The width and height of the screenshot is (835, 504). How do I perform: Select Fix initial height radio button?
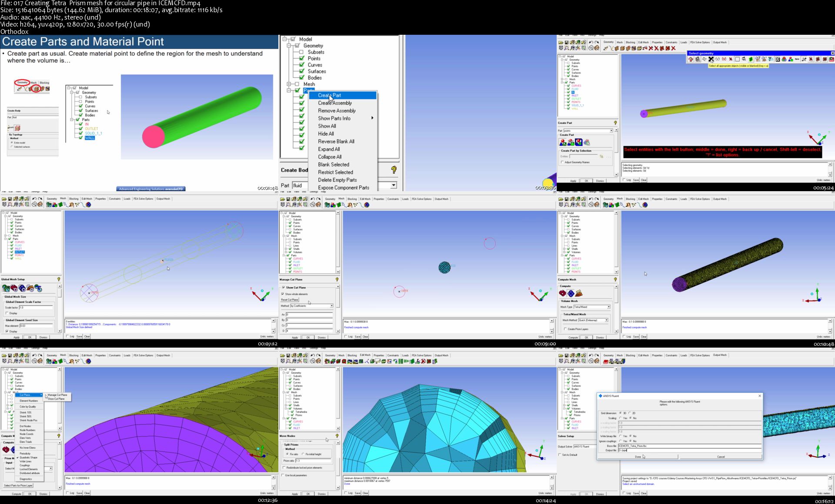click(x=303, y=454)
